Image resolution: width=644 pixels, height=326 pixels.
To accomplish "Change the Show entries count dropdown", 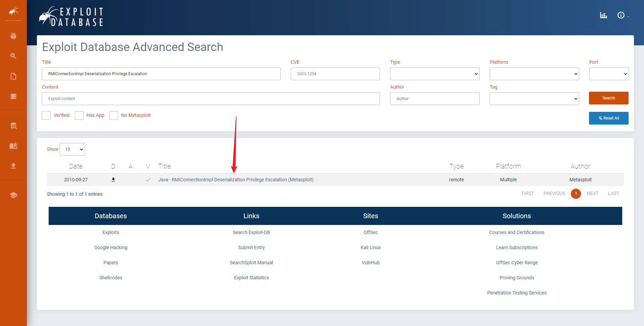I will coord(72,149).
